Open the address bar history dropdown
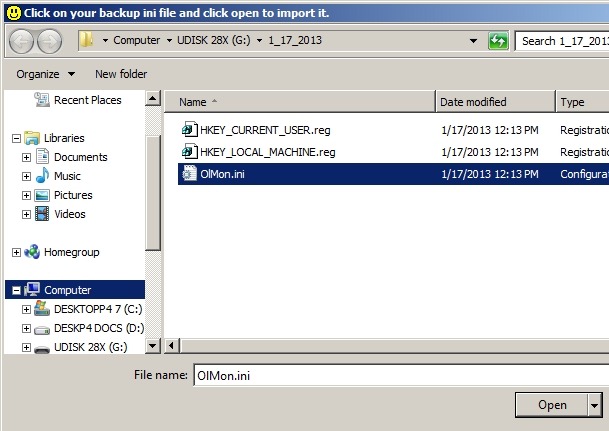This screenshot has width=609, height=431. 472,41
